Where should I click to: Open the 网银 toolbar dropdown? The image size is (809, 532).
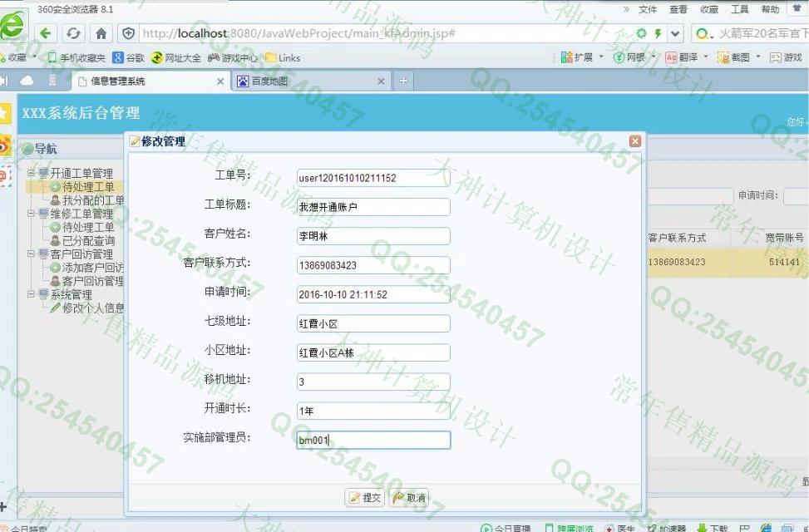tap(634, 57)
